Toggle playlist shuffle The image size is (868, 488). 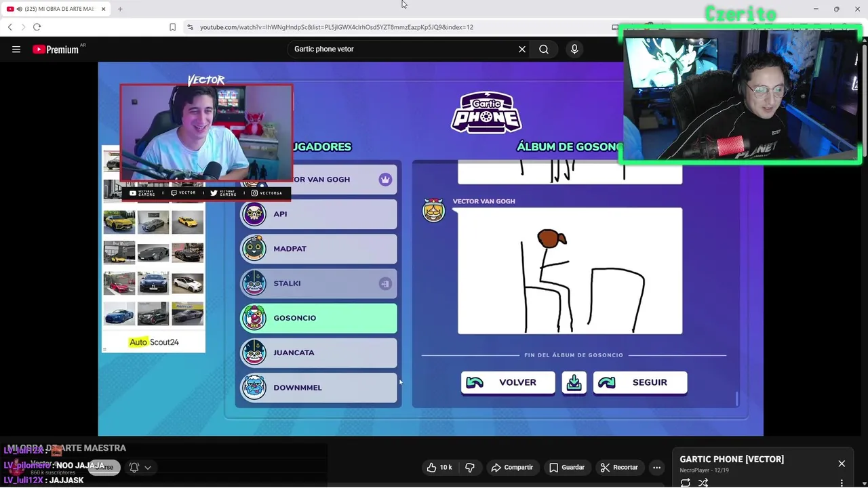click(703, 483)
